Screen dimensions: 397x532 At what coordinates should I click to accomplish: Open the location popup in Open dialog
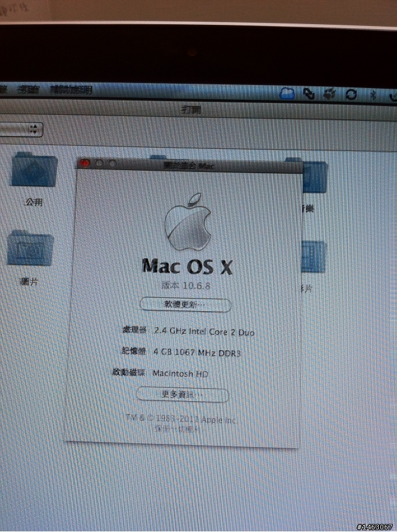click(21, 129)
